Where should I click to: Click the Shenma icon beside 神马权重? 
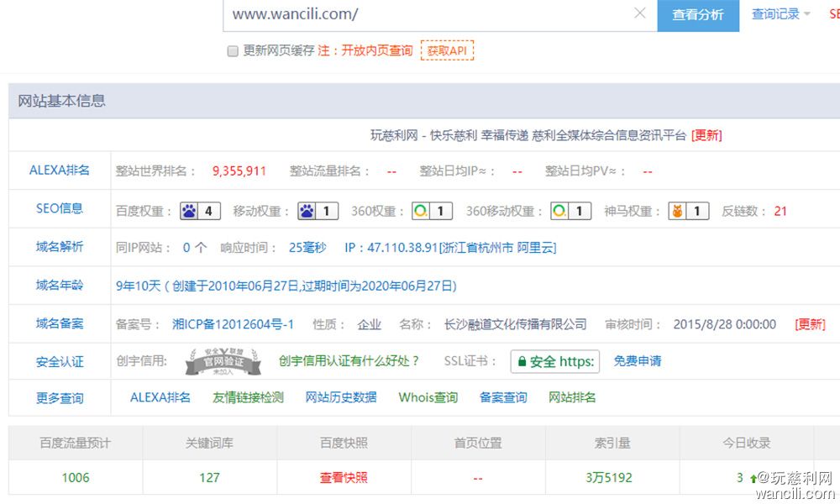point(677,211)
